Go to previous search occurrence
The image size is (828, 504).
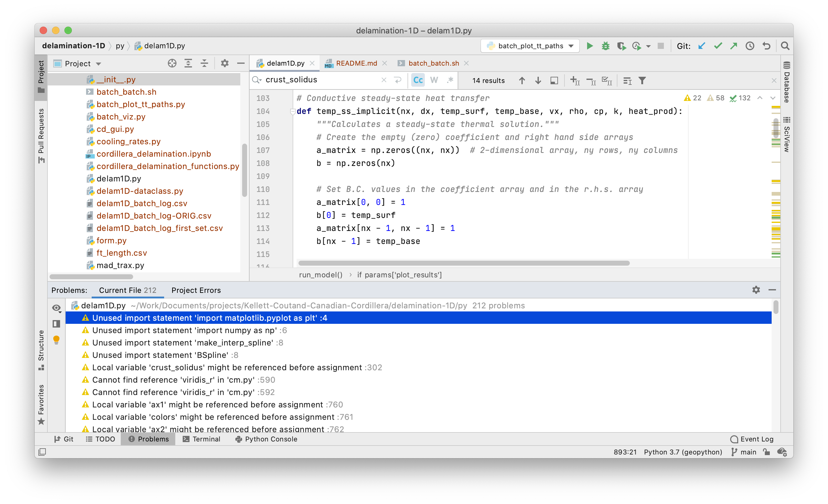tap(522, 80)
